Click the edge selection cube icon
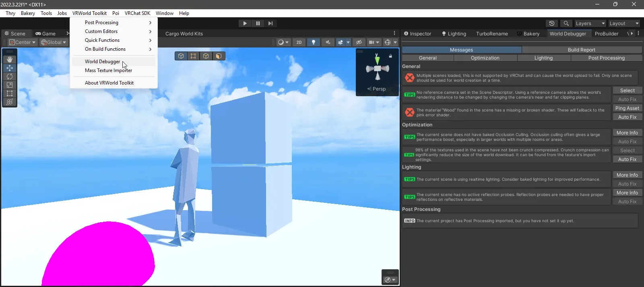644x287 pixels. (206, 56)
